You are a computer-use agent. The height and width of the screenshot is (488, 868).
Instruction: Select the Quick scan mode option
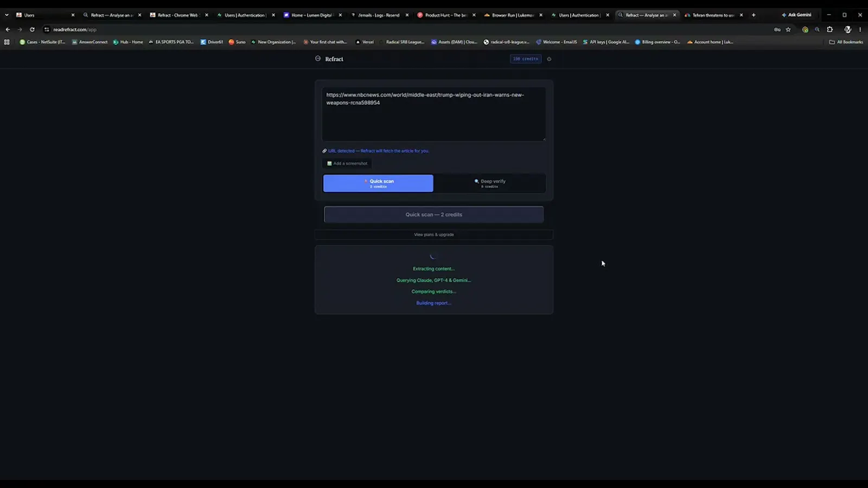click(x=378, y=183)
